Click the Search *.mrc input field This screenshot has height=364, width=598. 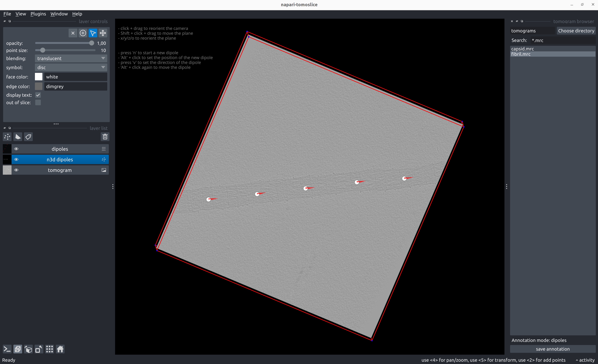[563, 40]
